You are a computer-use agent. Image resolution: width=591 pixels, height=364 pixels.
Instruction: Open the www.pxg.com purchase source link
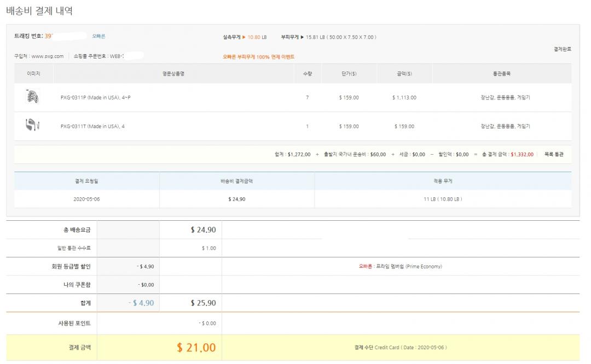(x=47, y=56)
